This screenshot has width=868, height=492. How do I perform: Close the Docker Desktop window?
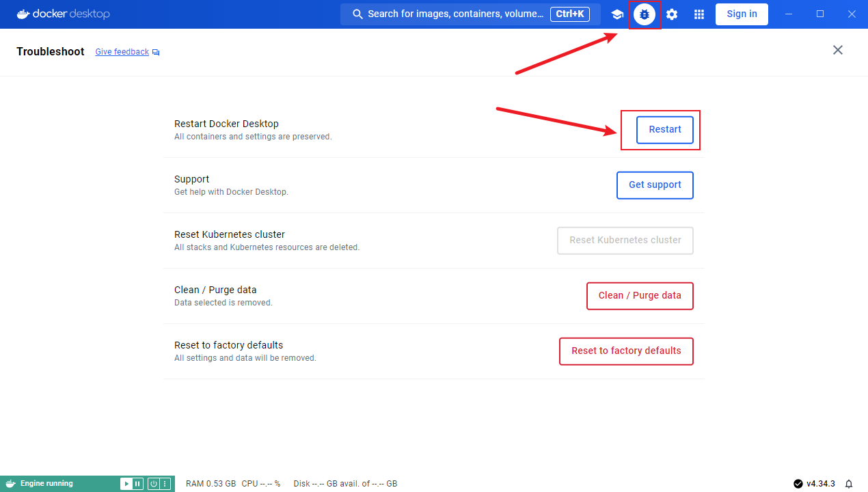click(x=852, y=14)
